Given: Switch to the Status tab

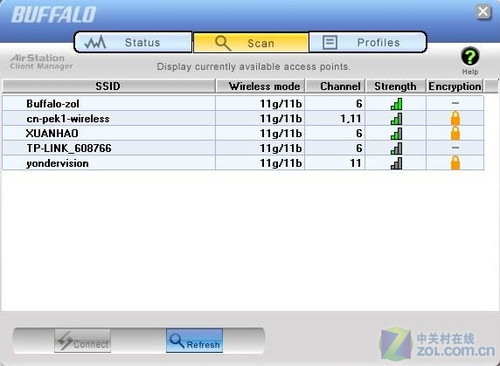Looking at the screenshot, I should pyautogui.click(x=133, y=42).
